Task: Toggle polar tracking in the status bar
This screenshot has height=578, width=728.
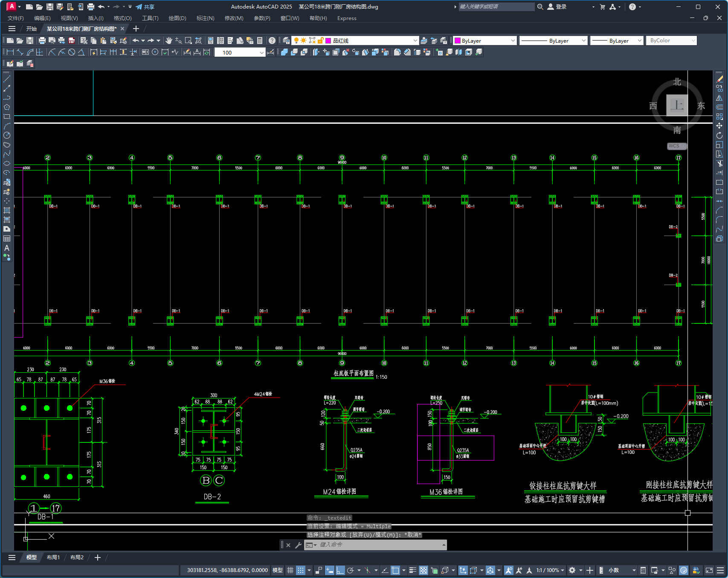Action: click(351, 570)
